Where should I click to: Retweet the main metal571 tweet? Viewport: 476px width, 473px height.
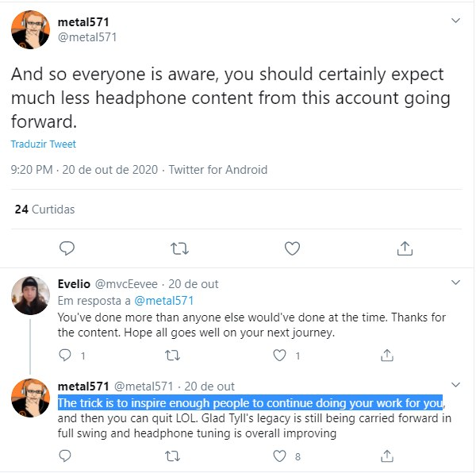point(180,248)
